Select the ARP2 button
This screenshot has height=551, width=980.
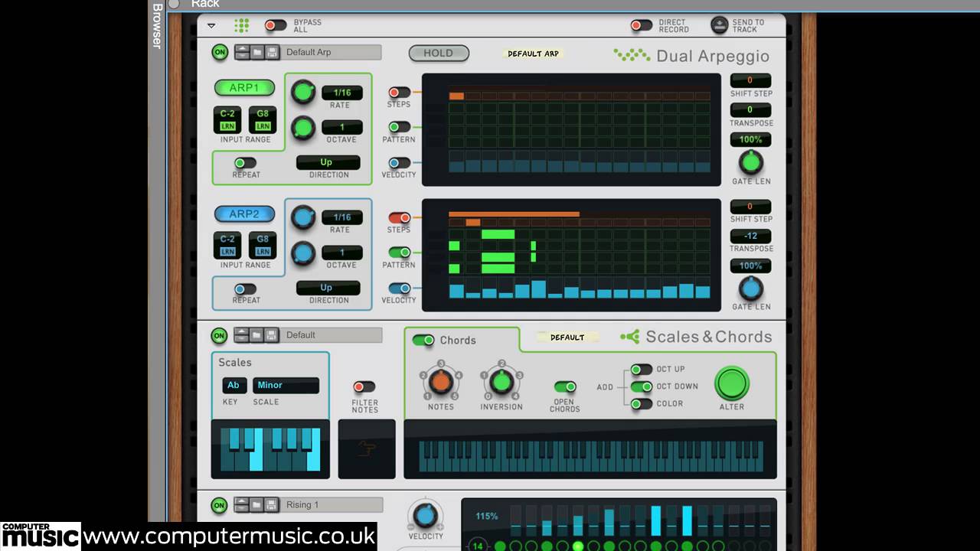[244, 214]
